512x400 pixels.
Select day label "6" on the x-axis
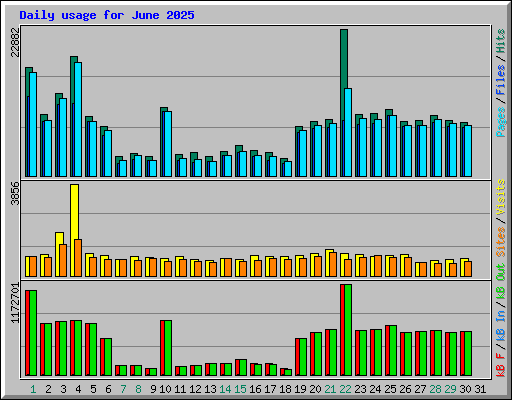[108, 389]
